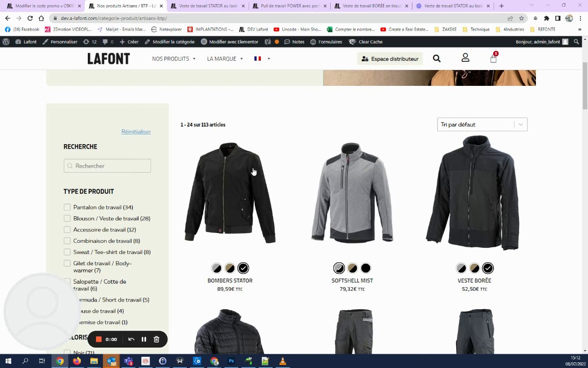Check Accessoire de travail filter
The width and height of the screenshot is (588, 368).
tap(67, 229)
